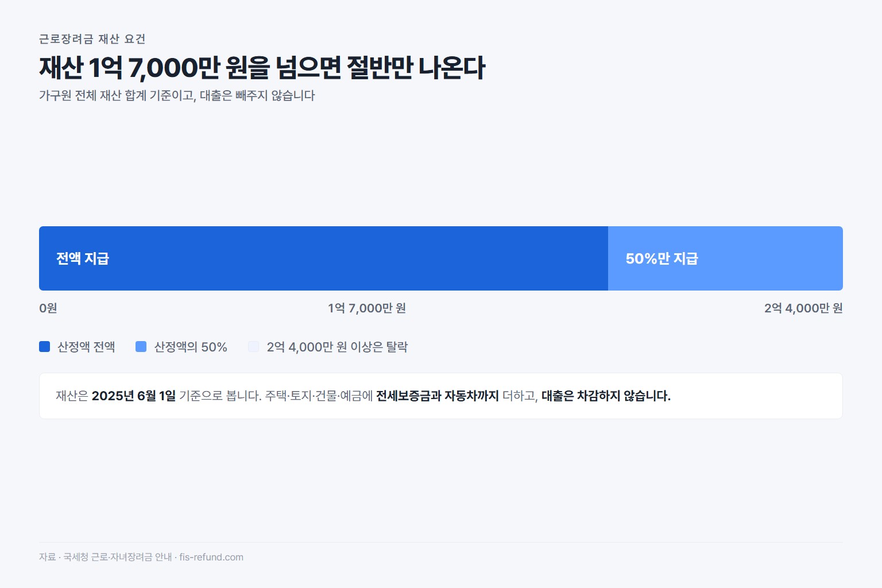Click the white label 50%만 지급
The image size is (882, 588).
pyautogui.click(x=661, y=258)
